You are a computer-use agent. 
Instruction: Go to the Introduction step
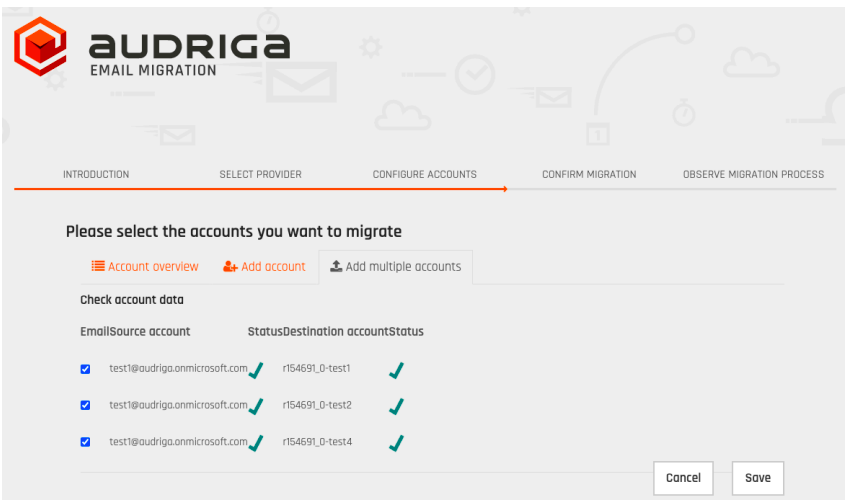pos(96,174)
